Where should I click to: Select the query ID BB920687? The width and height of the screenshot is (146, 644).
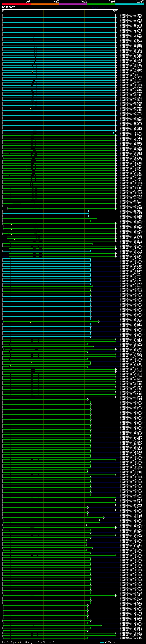pos(8,8)
